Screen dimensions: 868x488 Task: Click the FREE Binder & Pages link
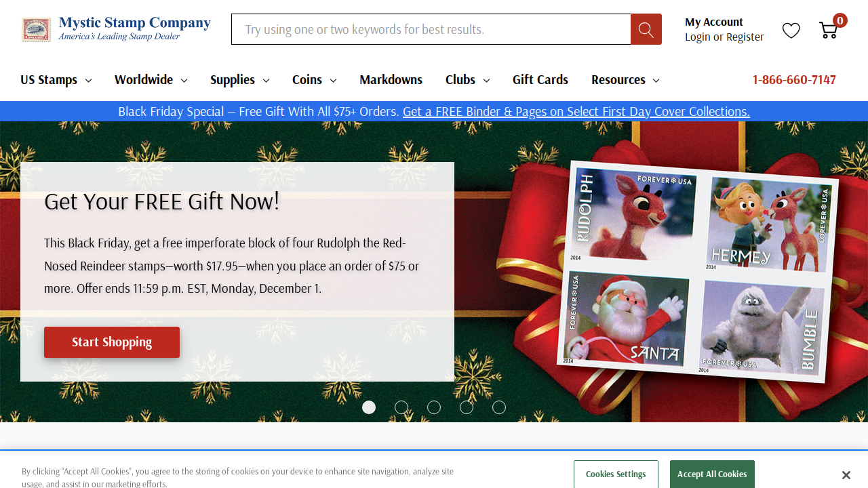point(576,111)
